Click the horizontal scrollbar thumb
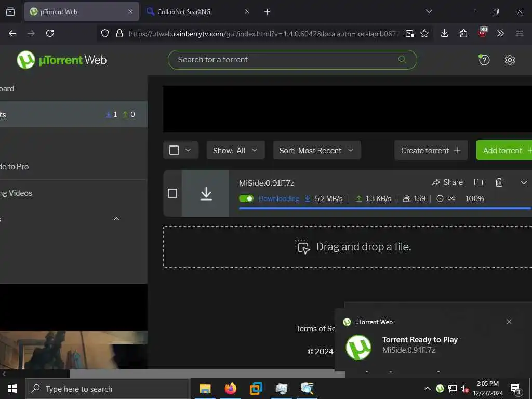The image size is (532, 399). click(207, 374)
